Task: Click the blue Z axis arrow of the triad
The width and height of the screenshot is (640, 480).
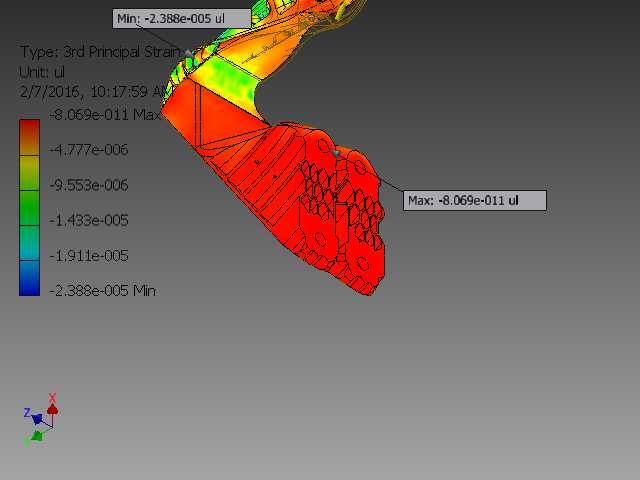Action: 37,418
